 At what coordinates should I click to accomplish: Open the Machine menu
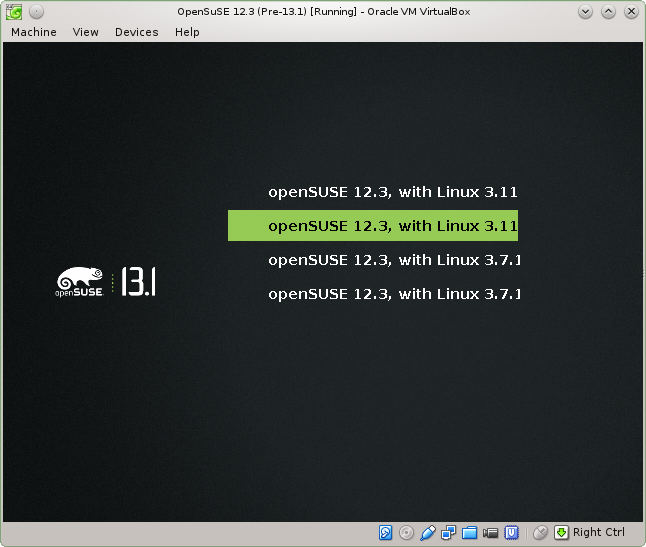(34, 32)
